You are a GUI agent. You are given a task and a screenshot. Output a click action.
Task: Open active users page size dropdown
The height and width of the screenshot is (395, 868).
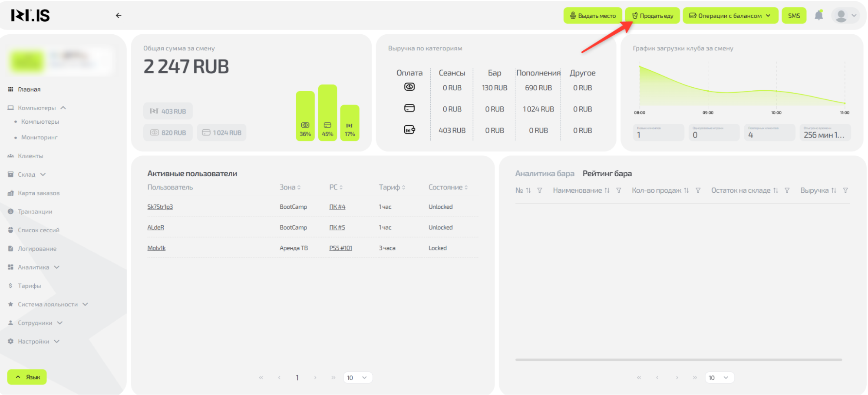(357, 378)
